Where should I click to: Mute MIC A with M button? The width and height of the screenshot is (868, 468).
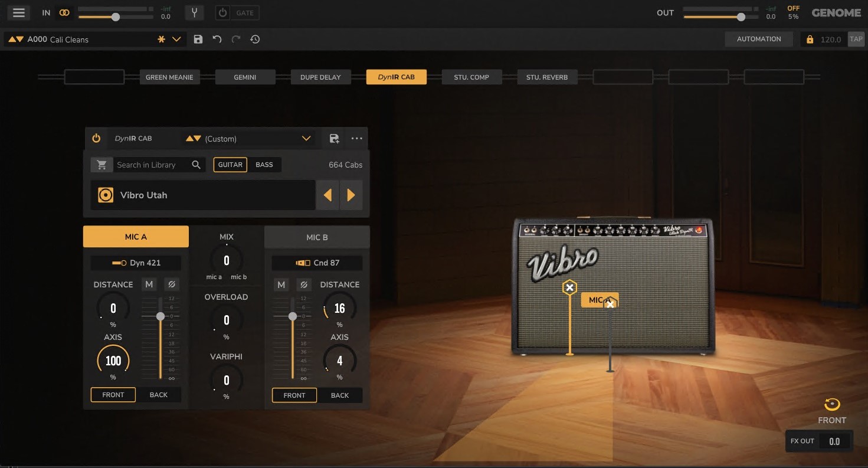click(x=149, y=284)
